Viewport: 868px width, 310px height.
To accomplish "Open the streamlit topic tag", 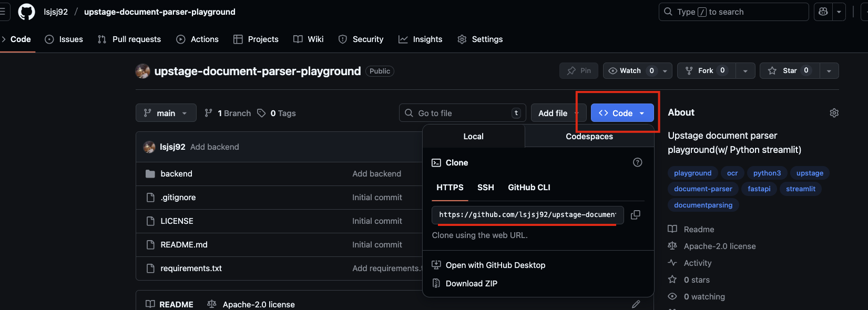I will tap(801, 189).
